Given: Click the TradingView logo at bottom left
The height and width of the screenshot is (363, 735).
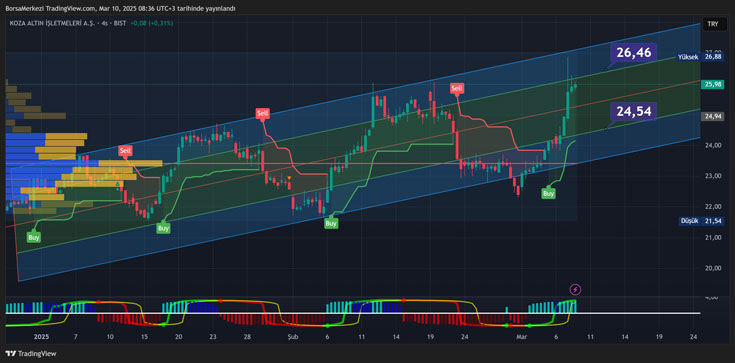Looking at the screenshot, I should click(30, 354).
